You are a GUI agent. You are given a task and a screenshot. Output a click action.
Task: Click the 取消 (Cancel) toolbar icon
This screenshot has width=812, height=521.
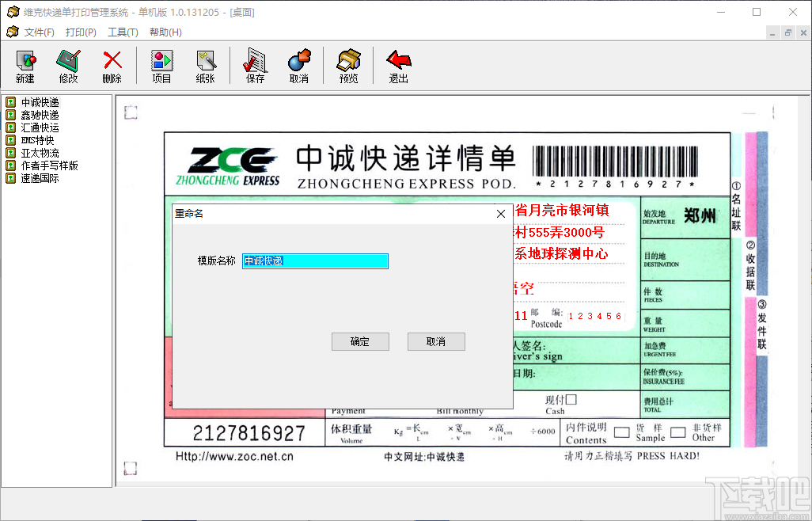[x=299, y=66]
